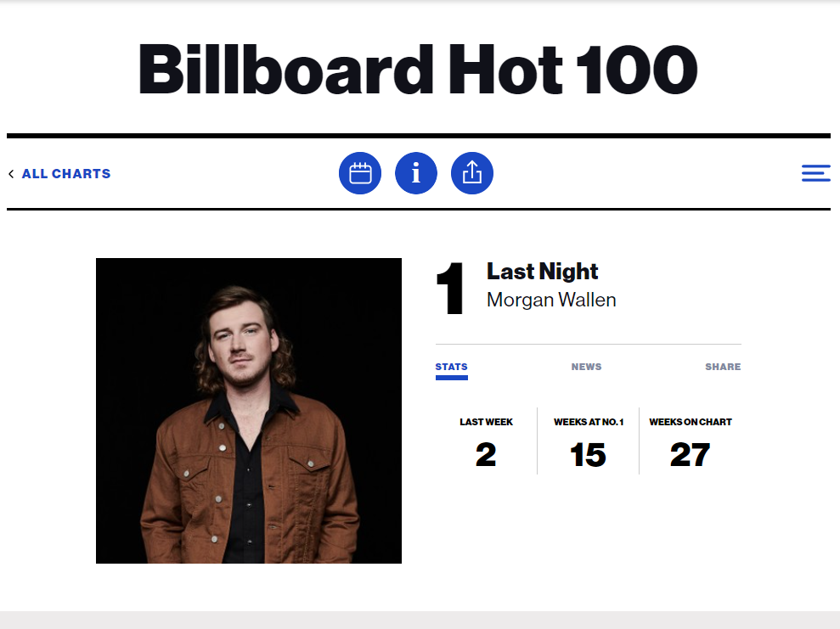Click the Weeks at No. 1 value 15

coord(588,456)
